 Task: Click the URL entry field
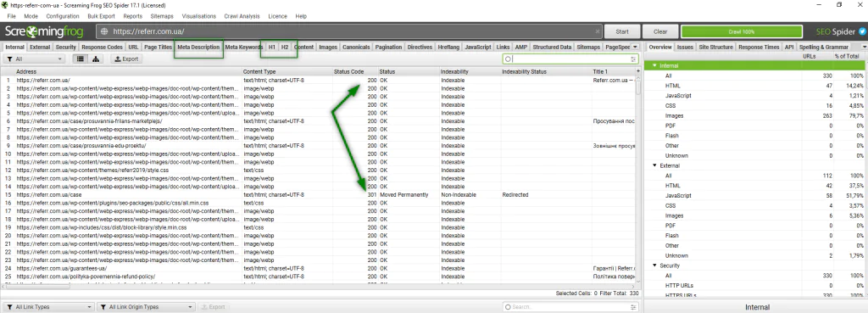tap(348, 31)
